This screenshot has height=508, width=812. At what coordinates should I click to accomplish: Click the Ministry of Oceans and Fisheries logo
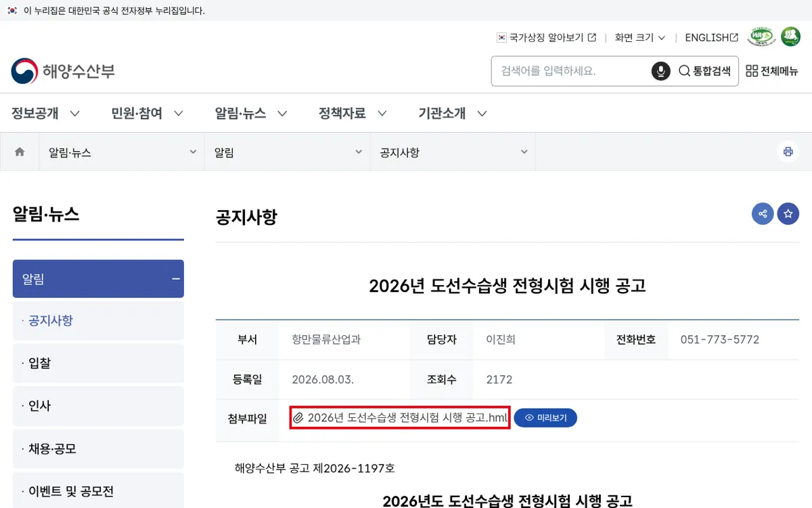(x=63, y=71)
